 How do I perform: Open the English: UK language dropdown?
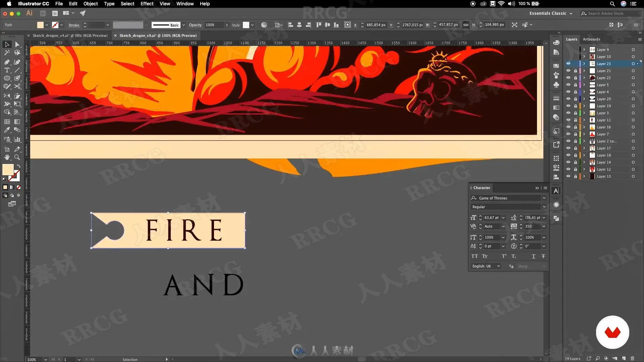coord(486,266)
